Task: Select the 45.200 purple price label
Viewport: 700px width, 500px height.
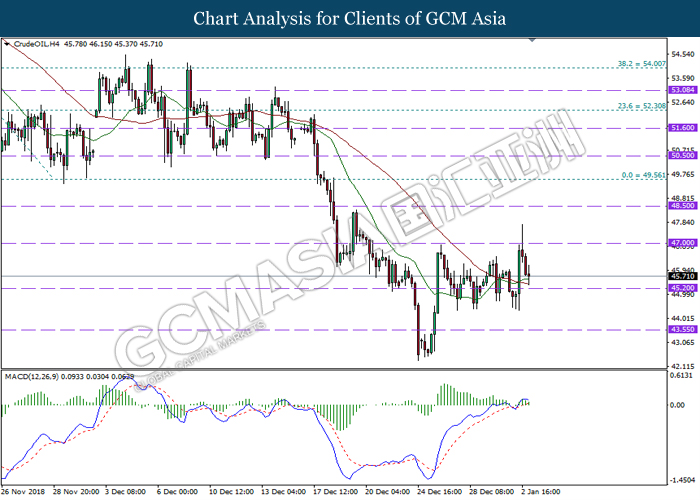Action: point(683,288)
